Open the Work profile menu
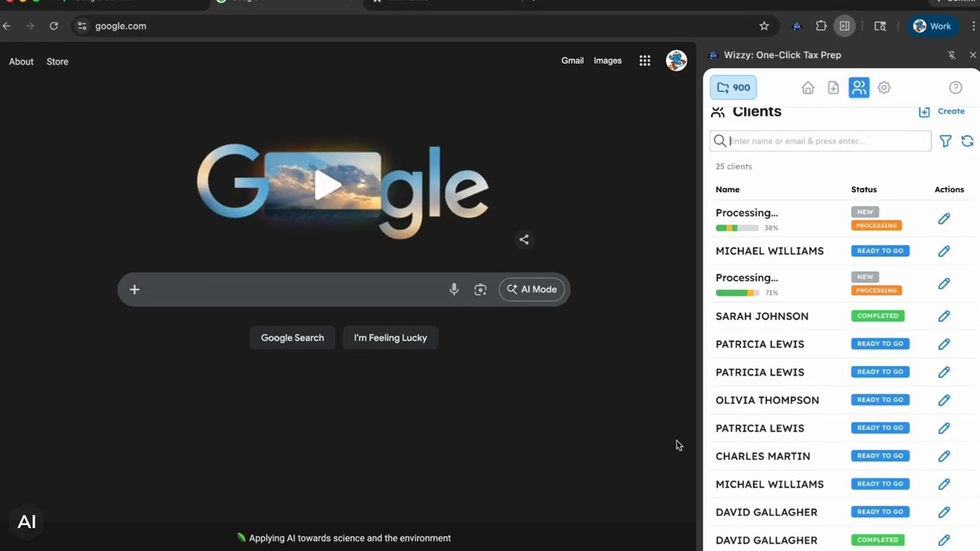 (x=932, y=26)
